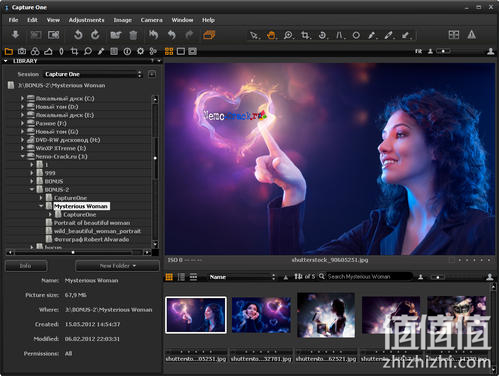Open the File menu
Screen dimensions: 499x376
click(13, 20)
